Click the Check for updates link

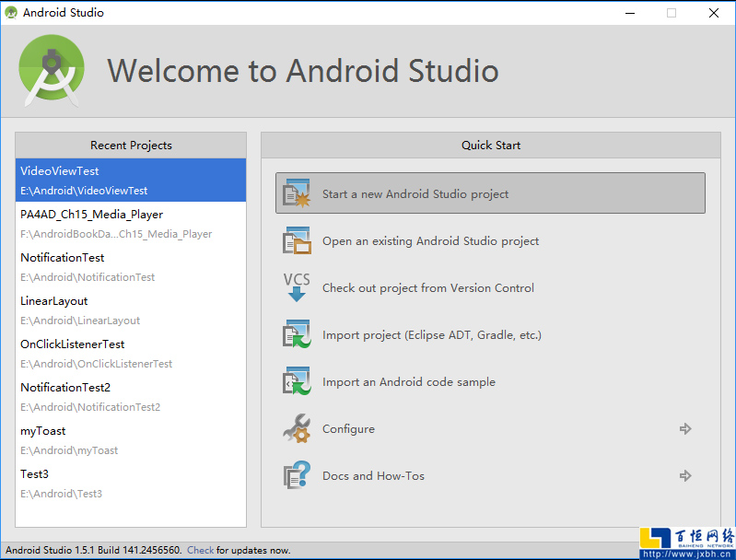pyautogui.click(x=200, y=550)
